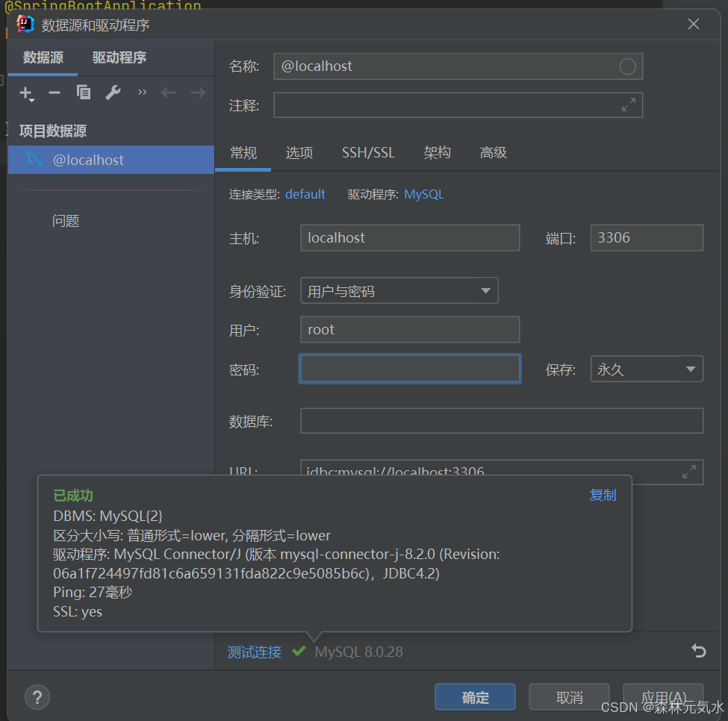Viewport: 728px width, 721px height.
Task: Switch to 数据源 tab
Action: (43, 57)
